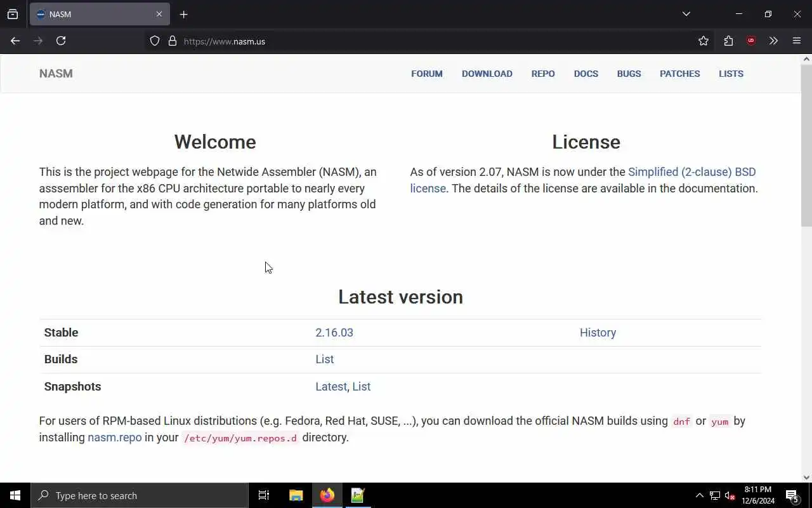Bookmark this page with star icon
This screenshot has height=508, width=812.
704,41
